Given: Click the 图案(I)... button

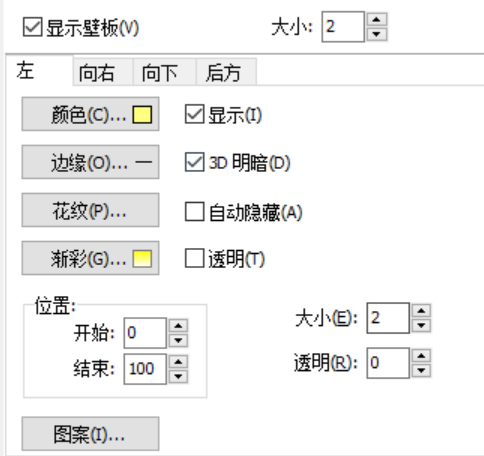Looking at the screenshot, I should click(90, 434).
